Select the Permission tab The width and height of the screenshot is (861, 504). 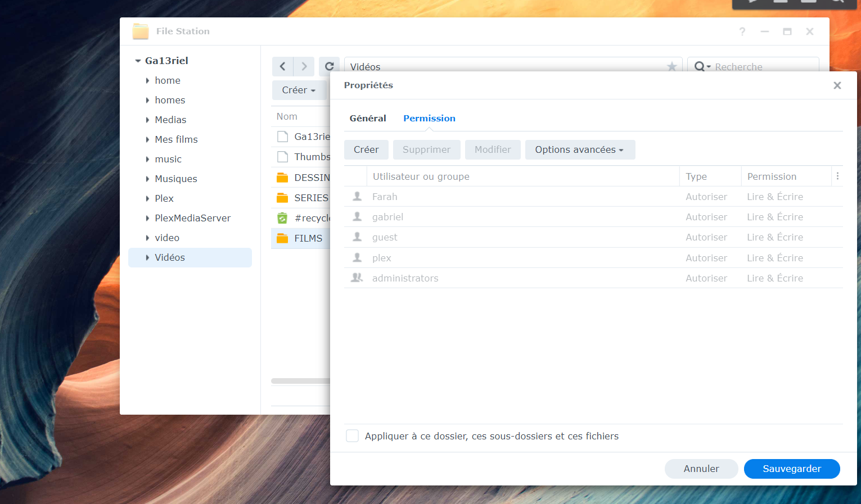pyautogui.click(x=429, y=119)
